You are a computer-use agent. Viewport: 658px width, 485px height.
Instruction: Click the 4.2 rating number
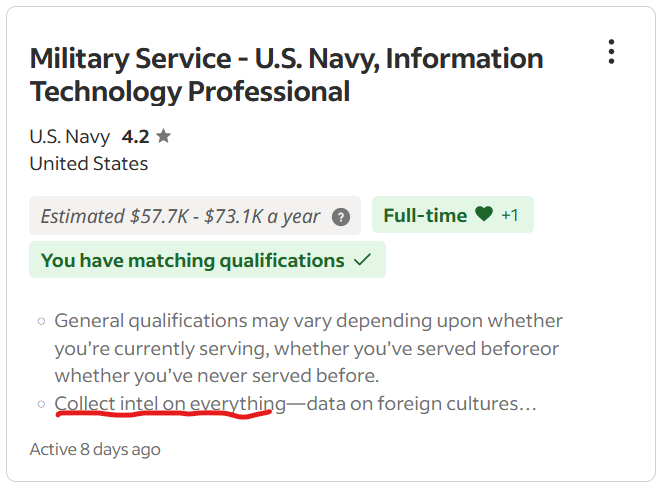coord(135,136)
